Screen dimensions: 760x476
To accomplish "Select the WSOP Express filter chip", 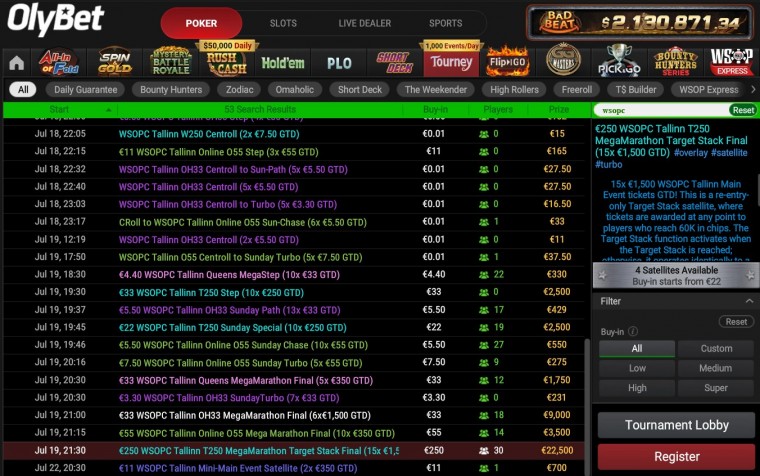I will pyautogui.click(x=709, y=89).
